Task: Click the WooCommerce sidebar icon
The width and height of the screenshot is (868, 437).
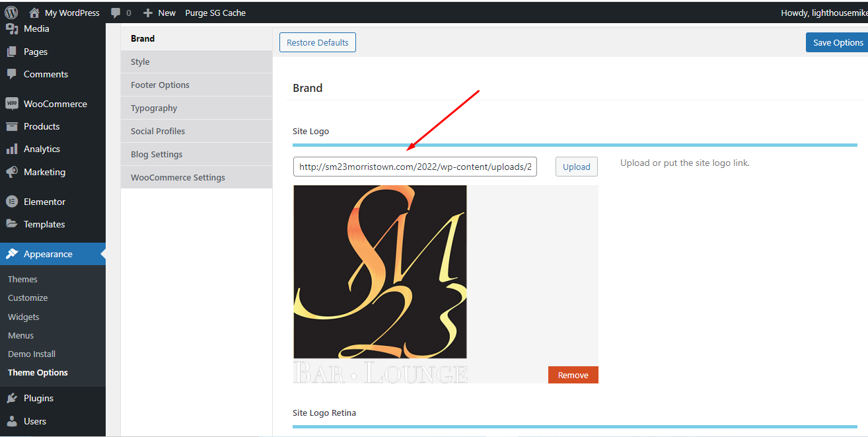Action: [11, 104]
